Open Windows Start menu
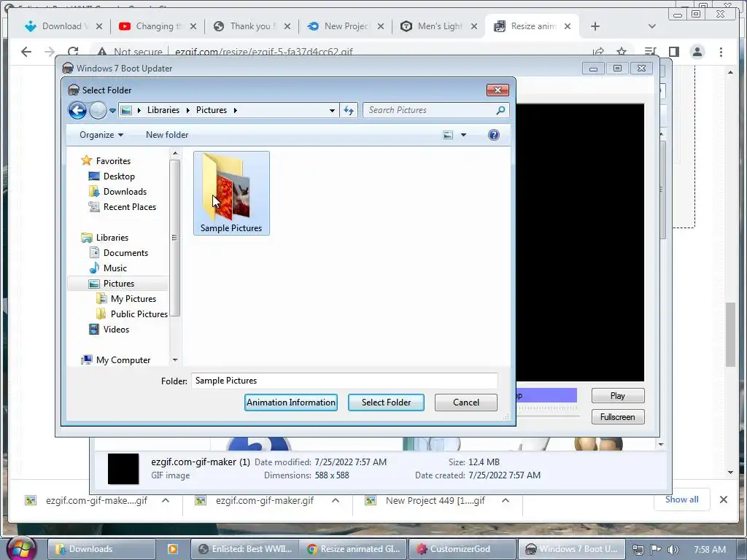This screenshot has height=560, width=747. pos(21,548)
